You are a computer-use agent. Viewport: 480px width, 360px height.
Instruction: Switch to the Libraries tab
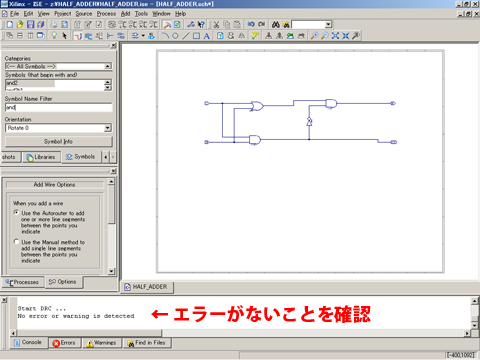[x=41, y=157]
